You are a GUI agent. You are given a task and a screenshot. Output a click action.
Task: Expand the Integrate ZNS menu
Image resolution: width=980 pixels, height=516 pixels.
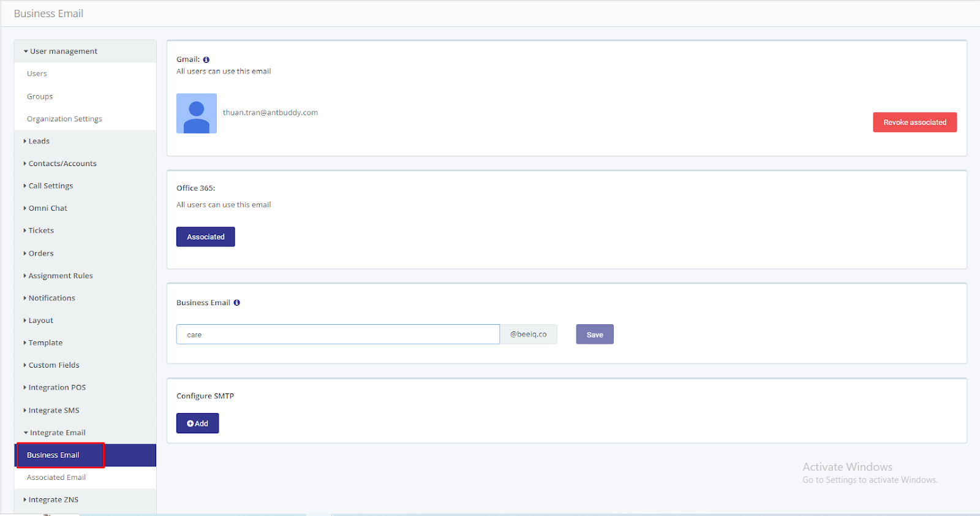(85, 499)
